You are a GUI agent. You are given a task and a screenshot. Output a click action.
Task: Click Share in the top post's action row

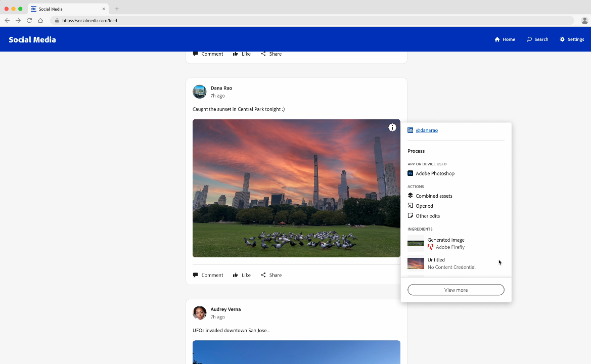[x=271, y=54]
